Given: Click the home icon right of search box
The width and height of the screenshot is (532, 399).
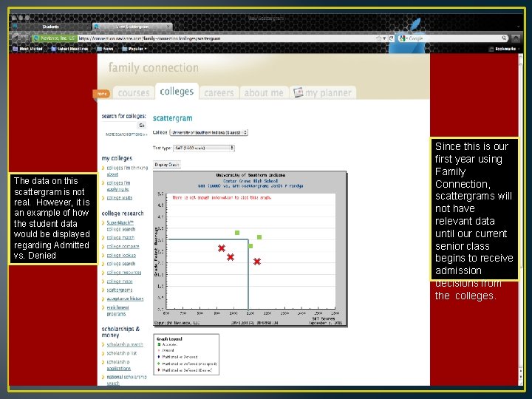Looking at the screenshot, I should pyautogui.click(x=516, y=38).
